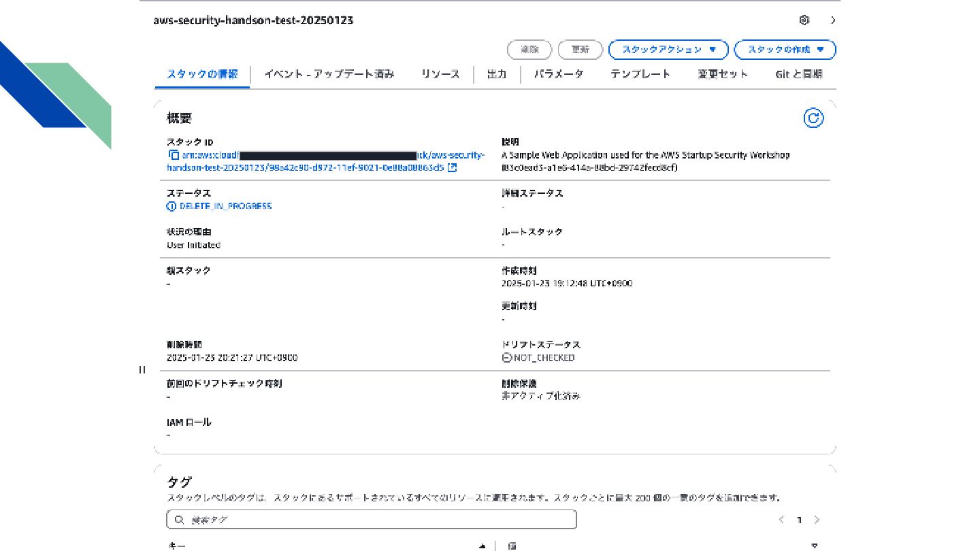Viewport: 980px width, 551px height.
Task: Click the deletion time 2025-01-23 20:21:27
Action: pyautogui.click(x=232, y=358)
